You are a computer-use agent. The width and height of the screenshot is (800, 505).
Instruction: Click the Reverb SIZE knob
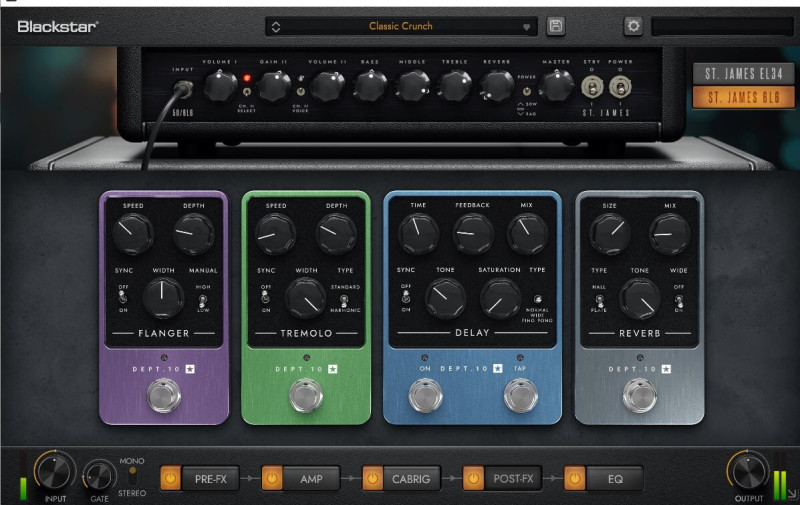click(x=610, y=234)
